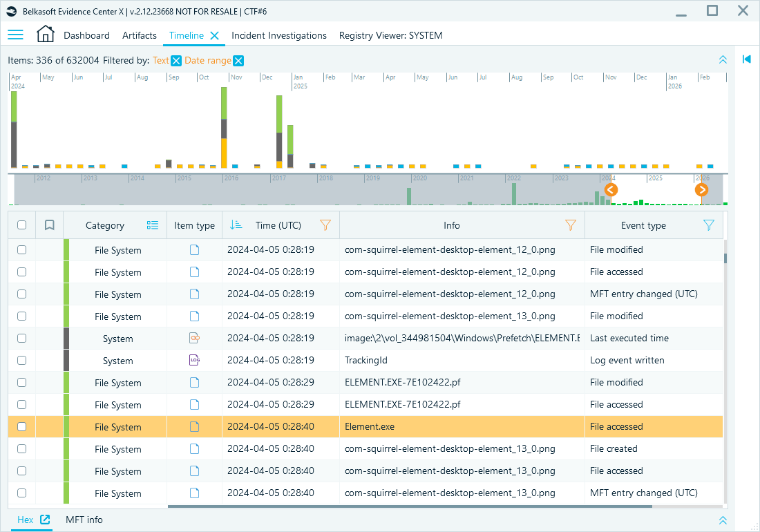Click the Category column header

105,225
